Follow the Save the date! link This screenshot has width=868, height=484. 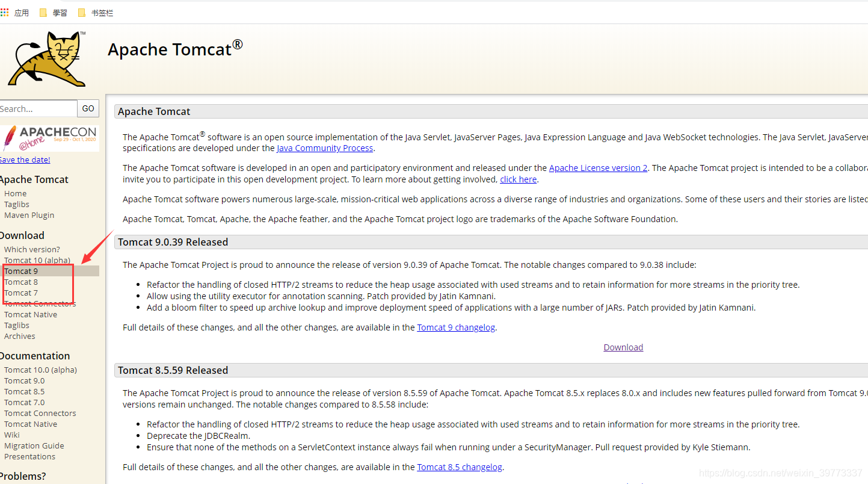tap(25, 160)
